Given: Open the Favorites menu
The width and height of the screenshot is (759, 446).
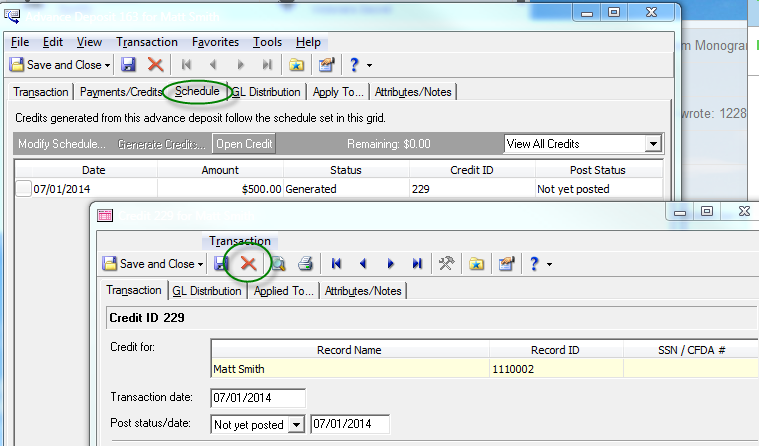Looking at the screenshot, I should [215, 42].
